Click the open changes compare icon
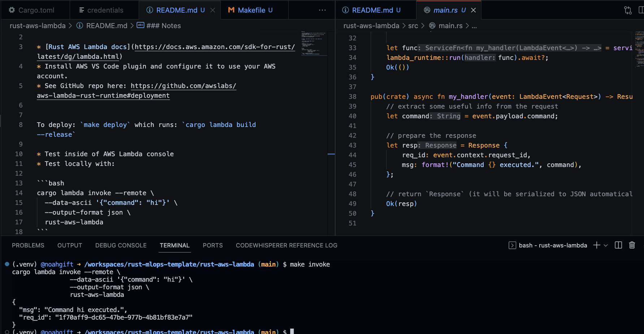Viewport: 644px width, 334px height. (x=628, y=10)
